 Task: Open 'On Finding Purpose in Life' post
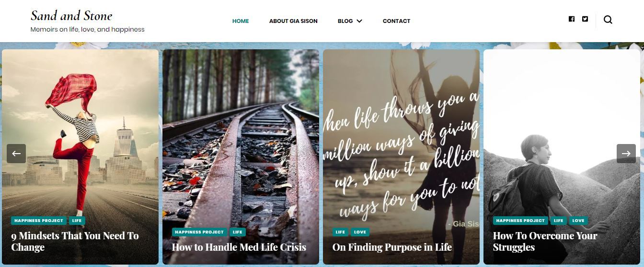click(x=392, y=247)
